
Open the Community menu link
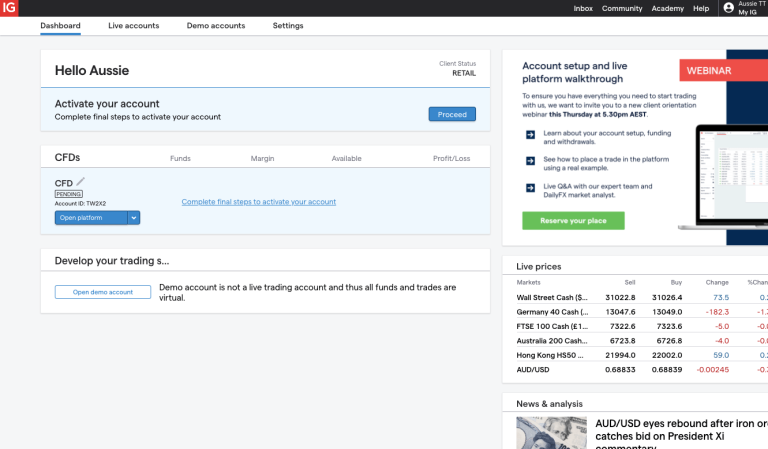622,8
